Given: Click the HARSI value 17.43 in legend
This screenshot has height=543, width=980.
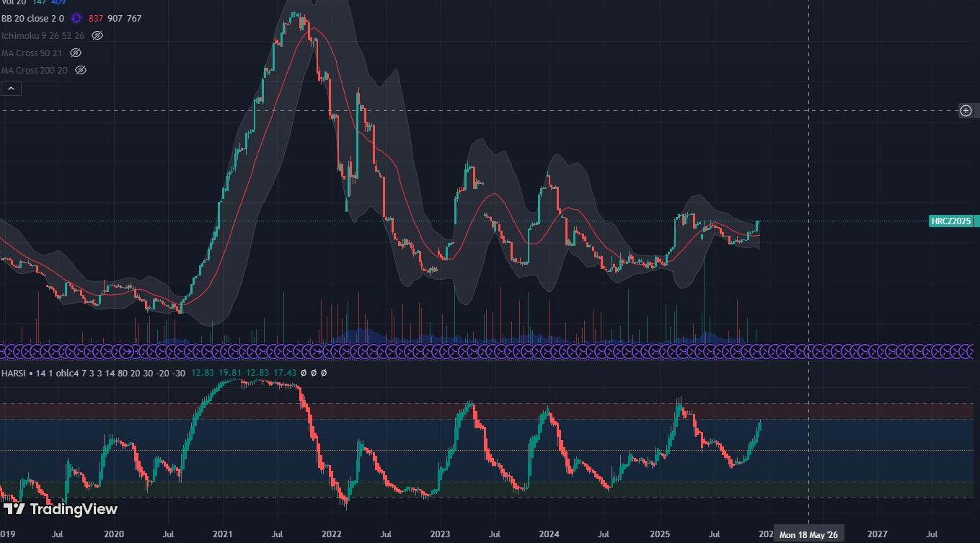Looking at the screenshot, I should pyautogui.click(x=286, y=373).
